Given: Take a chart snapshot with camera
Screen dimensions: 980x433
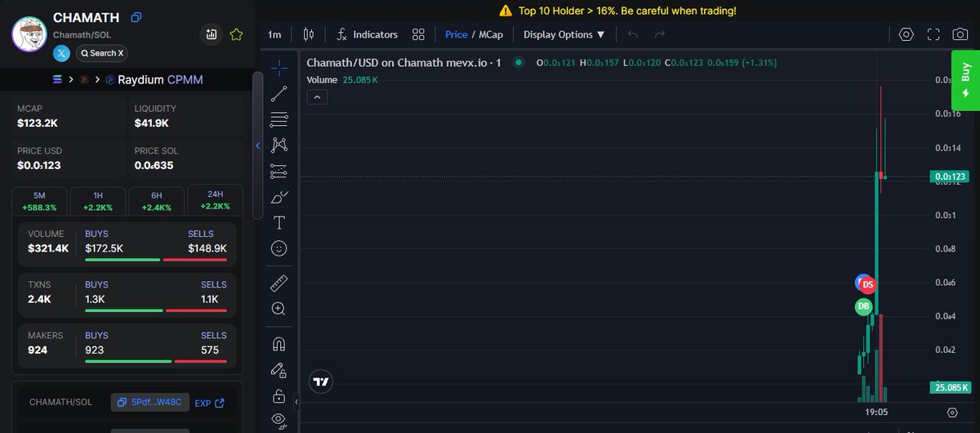Looking at the screenshot, I should pyautogui.click(x=960, y=34).
